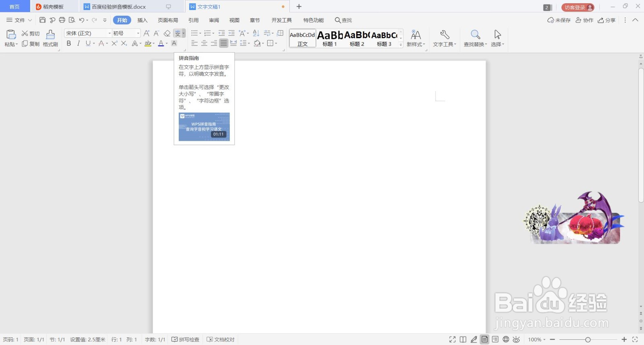Click the Paste clipboard icon
Screen dimensions: 644x345
11,35
